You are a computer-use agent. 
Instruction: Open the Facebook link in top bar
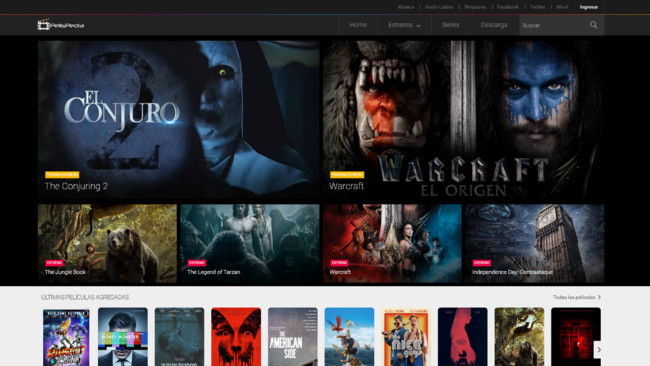[507, 7]
